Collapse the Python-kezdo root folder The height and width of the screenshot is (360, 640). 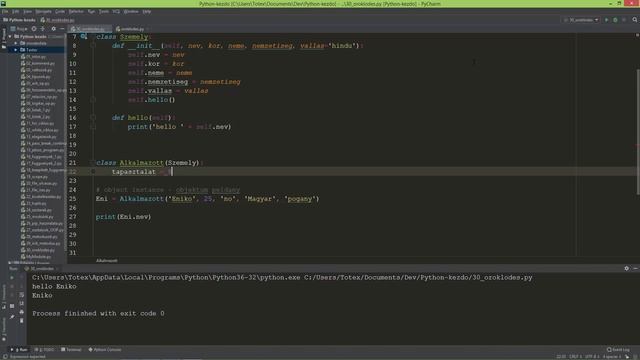pos(10,37)
